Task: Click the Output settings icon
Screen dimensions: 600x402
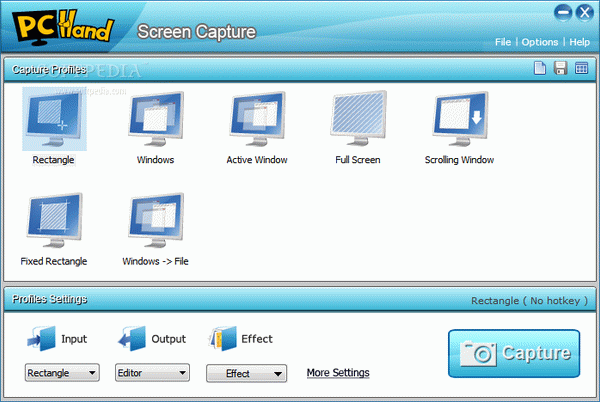Action: point(132,339)
